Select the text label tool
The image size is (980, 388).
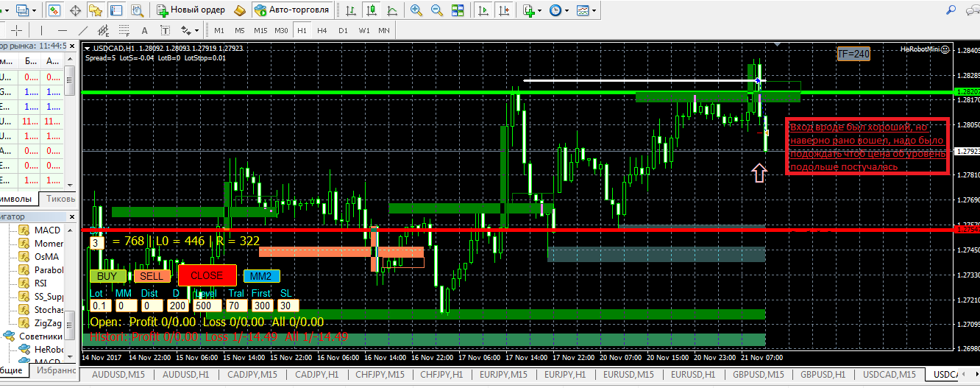coord(165,30)
